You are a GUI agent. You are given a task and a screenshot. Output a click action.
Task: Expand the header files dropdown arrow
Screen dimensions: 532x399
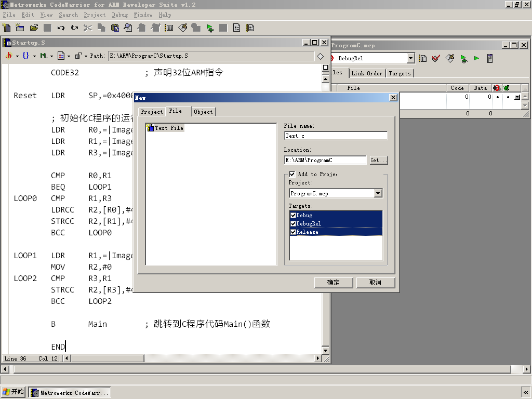point(17,56)
